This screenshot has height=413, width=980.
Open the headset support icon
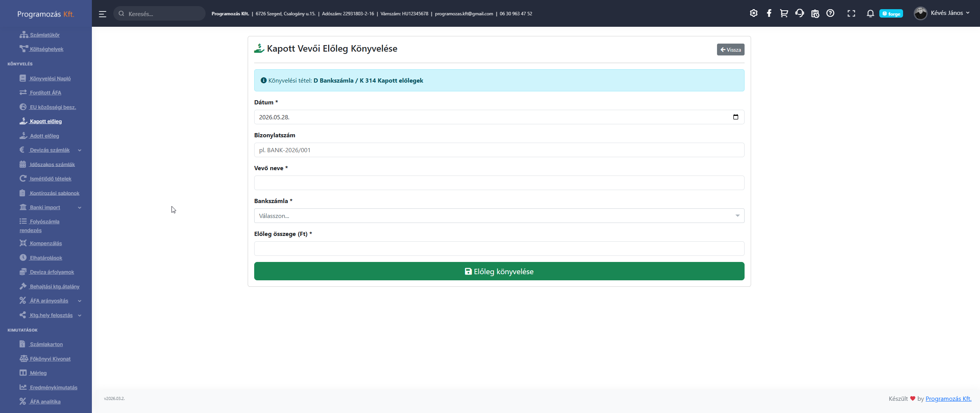799,13
